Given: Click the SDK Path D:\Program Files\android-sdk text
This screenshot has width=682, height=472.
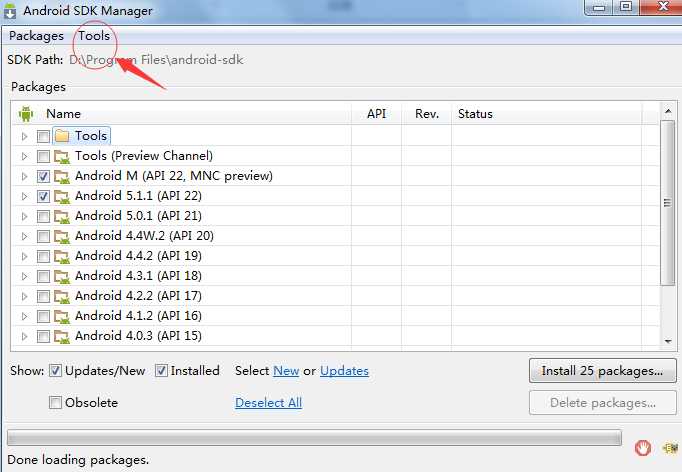Looking at the screenshot, I should tap(156, 60).
